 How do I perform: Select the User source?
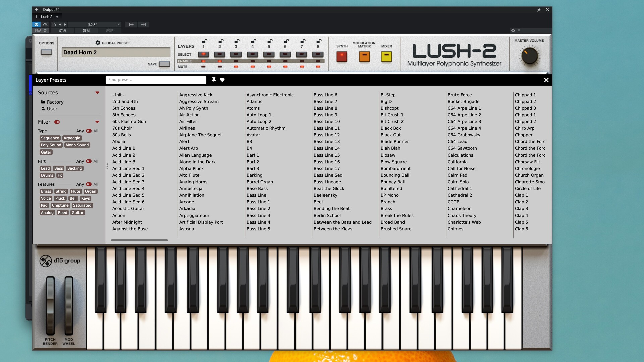coord(49,109)
